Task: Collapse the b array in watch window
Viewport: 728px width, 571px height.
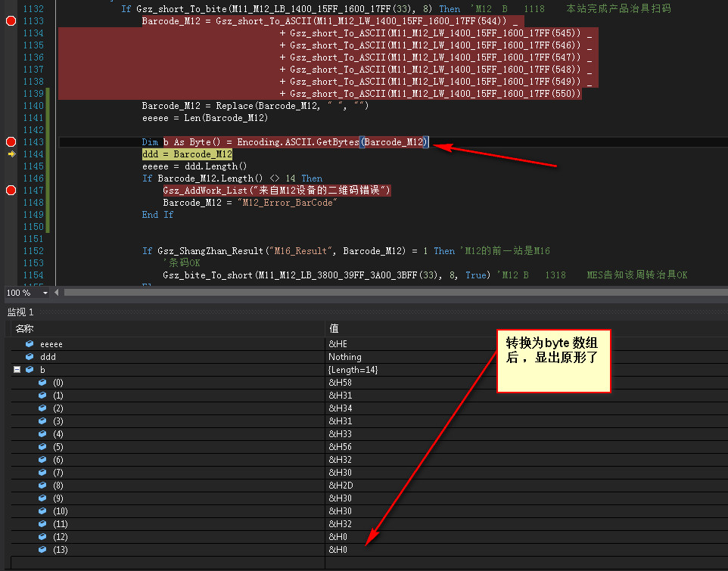Action: click(x=17, y=370)
